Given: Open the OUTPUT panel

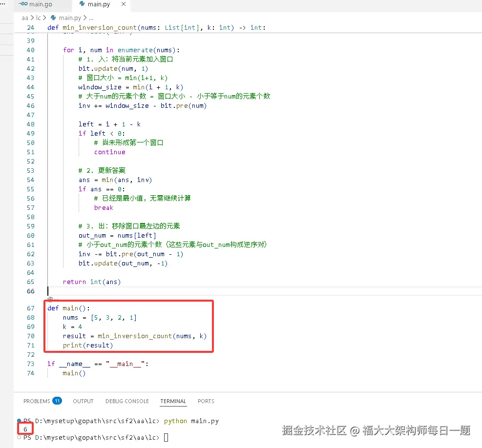Looking at the screenshot, I should 83,401.
